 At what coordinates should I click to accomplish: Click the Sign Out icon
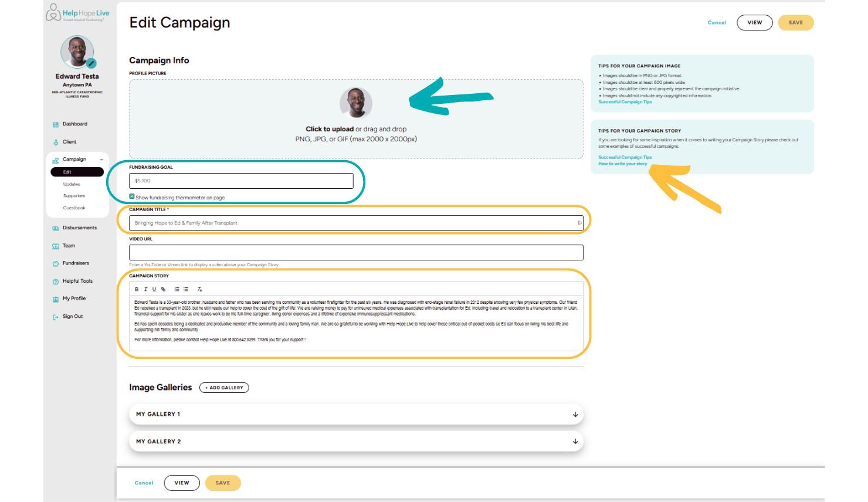(55, 316)
